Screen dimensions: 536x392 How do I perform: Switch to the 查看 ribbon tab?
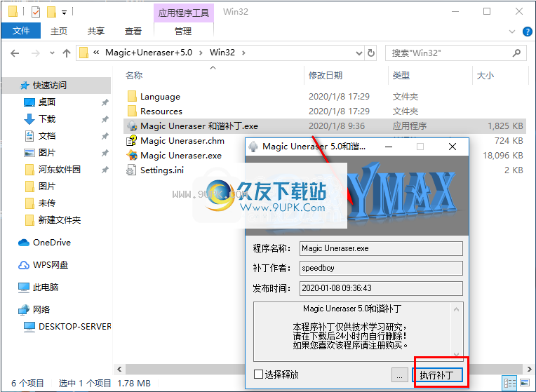pos(133,31)
